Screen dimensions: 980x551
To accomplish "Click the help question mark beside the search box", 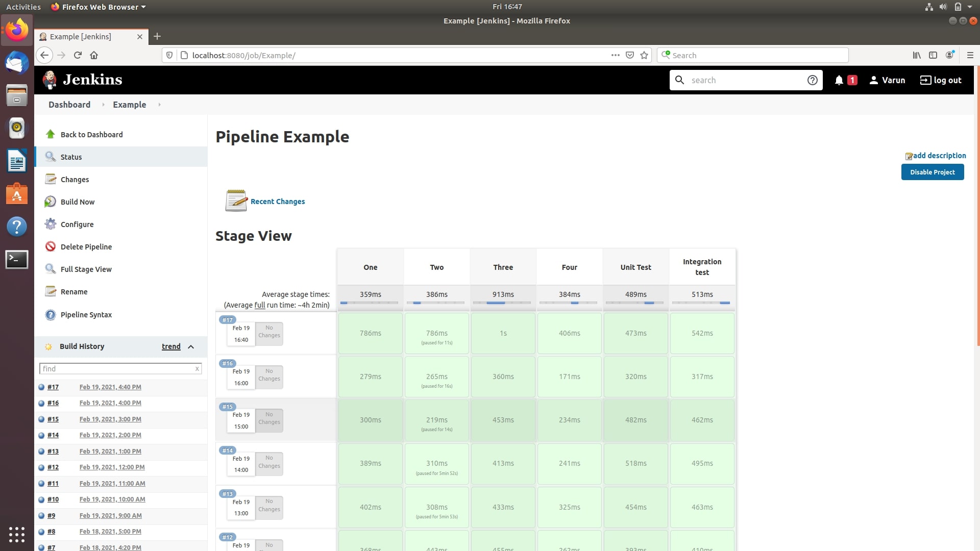I will pos(813,80).
